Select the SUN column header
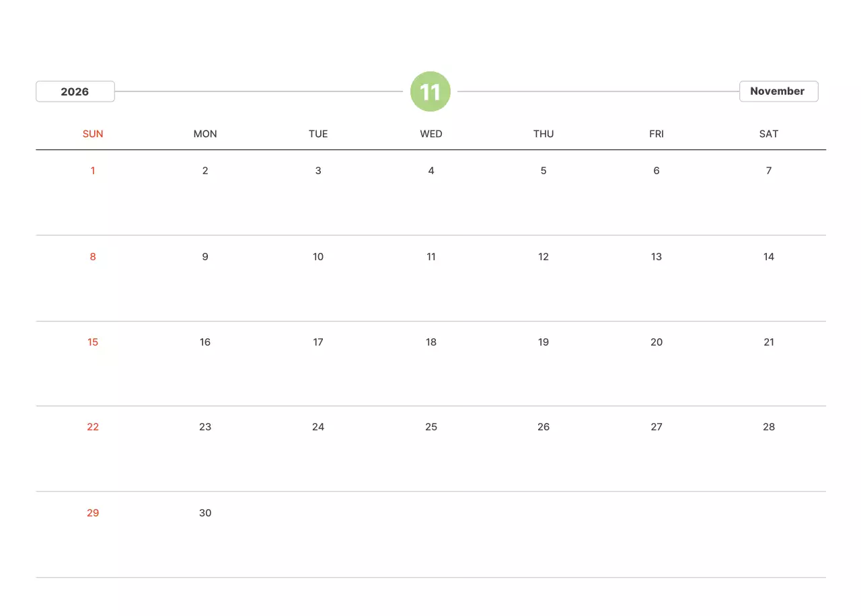Viewport: 861px width, 616px height. click(93, 134)
